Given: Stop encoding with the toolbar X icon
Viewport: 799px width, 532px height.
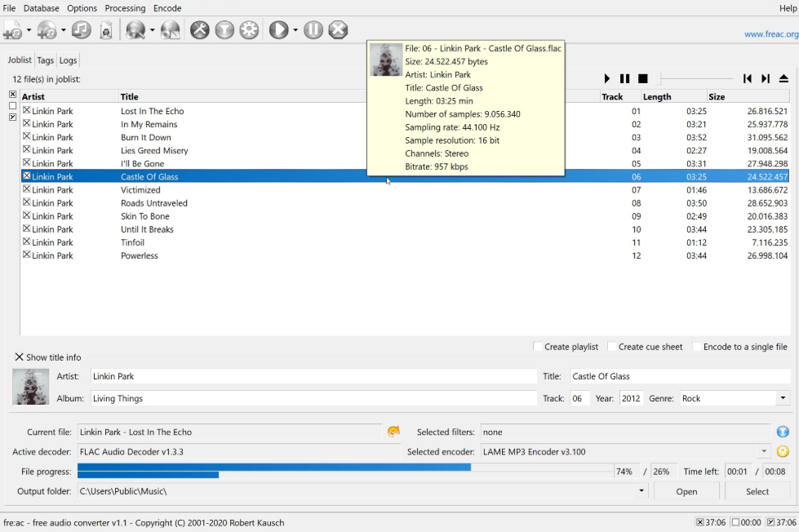Looking at the screenshot, I should (x=338, y=30).
